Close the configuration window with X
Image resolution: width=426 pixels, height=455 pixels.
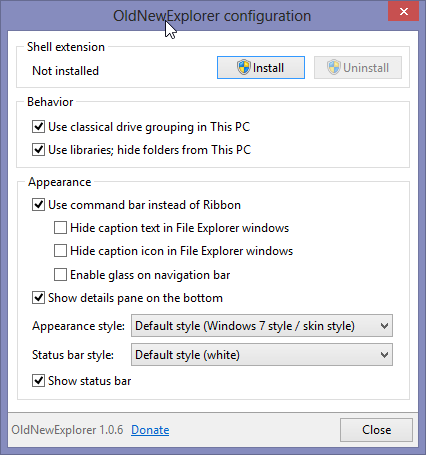point(403,12)
